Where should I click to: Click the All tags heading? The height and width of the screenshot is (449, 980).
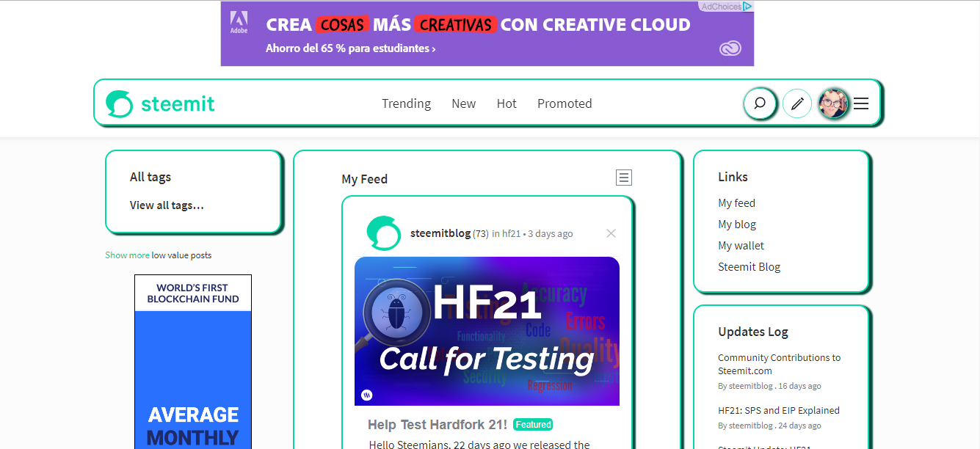[x=150, y=177]
